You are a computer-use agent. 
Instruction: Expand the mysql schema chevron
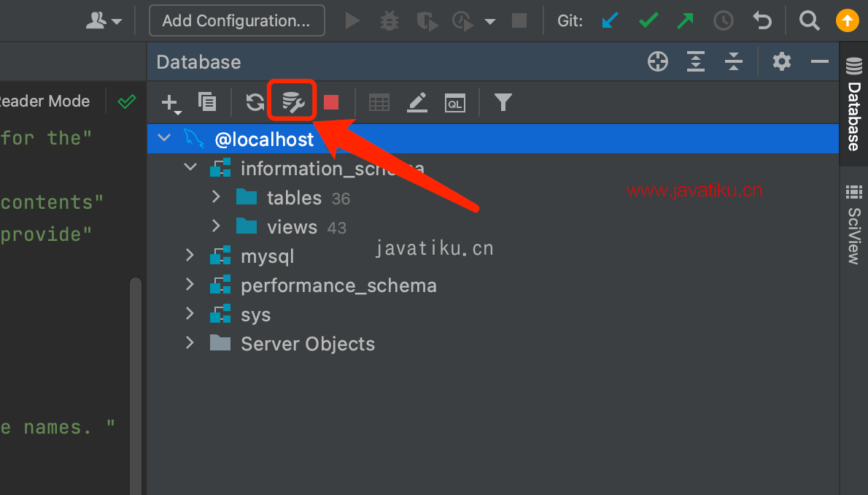(x=190, y=255)
